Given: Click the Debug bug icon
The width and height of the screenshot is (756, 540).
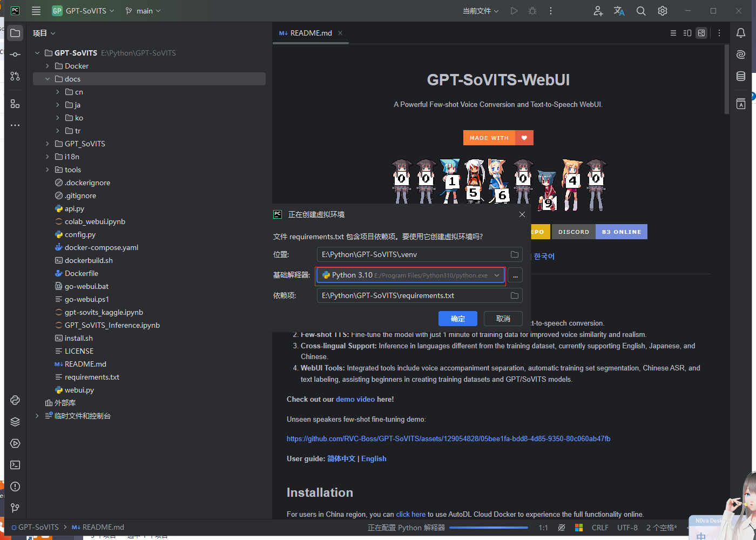Looking at the screenshot, I should (x=532, y=11).
